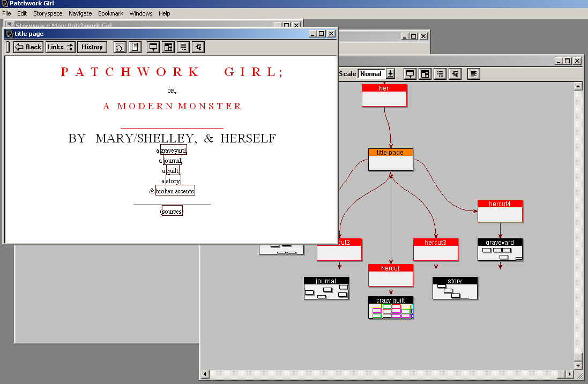Select the 'hercut3' node in the map
588x384 pixels.
click(x=435, y=250)
